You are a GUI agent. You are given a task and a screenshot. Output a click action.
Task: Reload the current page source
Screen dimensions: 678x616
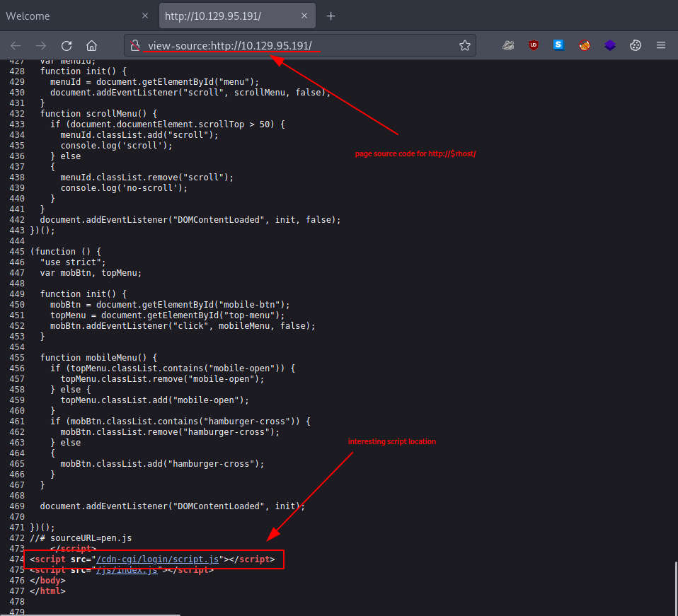[x=66, y=45]
